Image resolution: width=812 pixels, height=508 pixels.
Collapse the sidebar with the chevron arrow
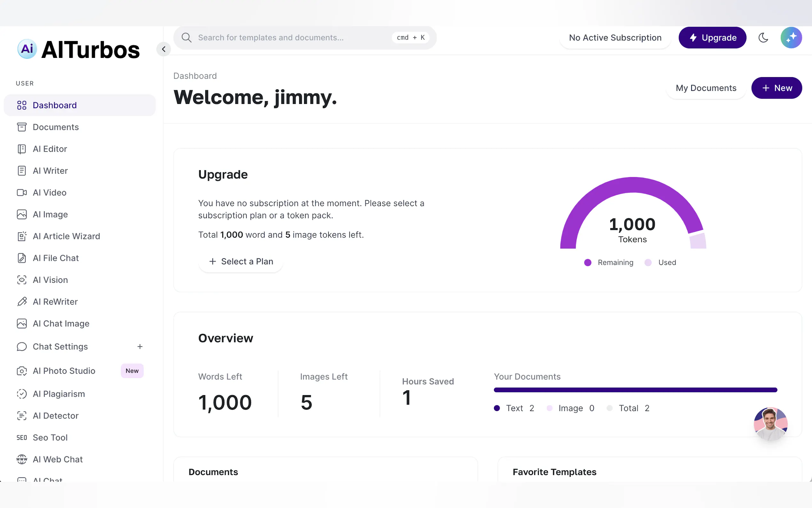click(x=163, y=49)
